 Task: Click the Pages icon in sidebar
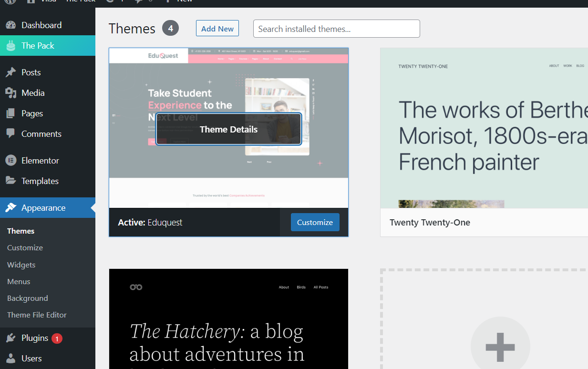[x=10, y=113]
